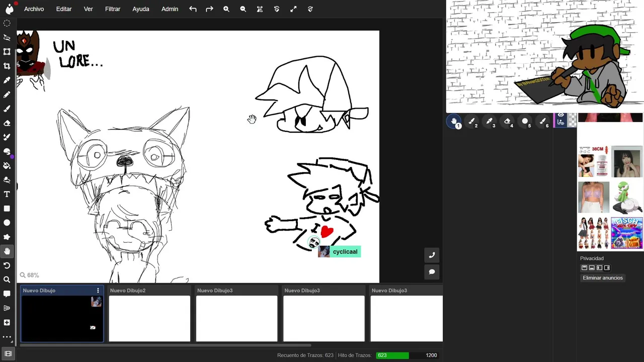Expand more tools with the three dots
Viewport: 644px width, 362px height.
click(7, 336)
